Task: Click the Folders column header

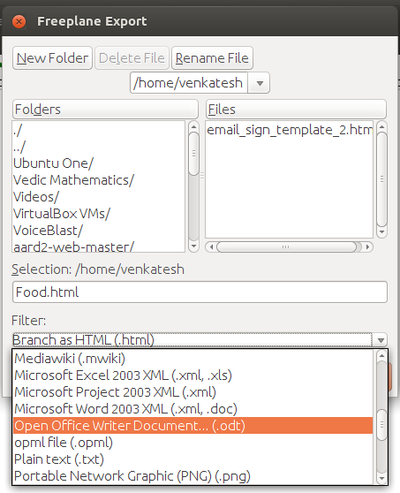Action: pyautogui.click(x=105, y=109)
